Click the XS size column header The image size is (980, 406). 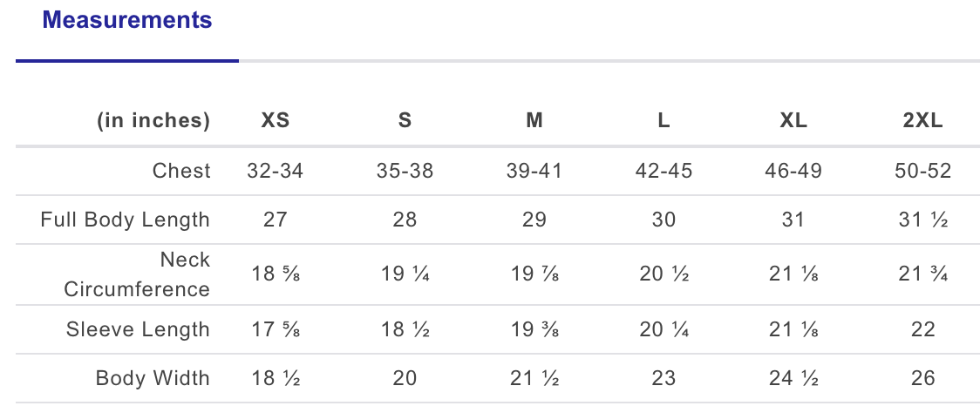276,121
